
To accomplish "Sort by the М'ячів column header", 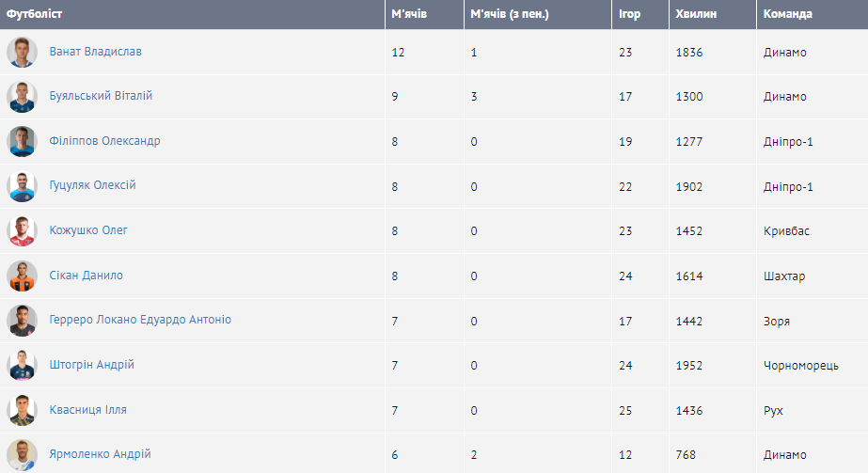I will pos(409,14).
